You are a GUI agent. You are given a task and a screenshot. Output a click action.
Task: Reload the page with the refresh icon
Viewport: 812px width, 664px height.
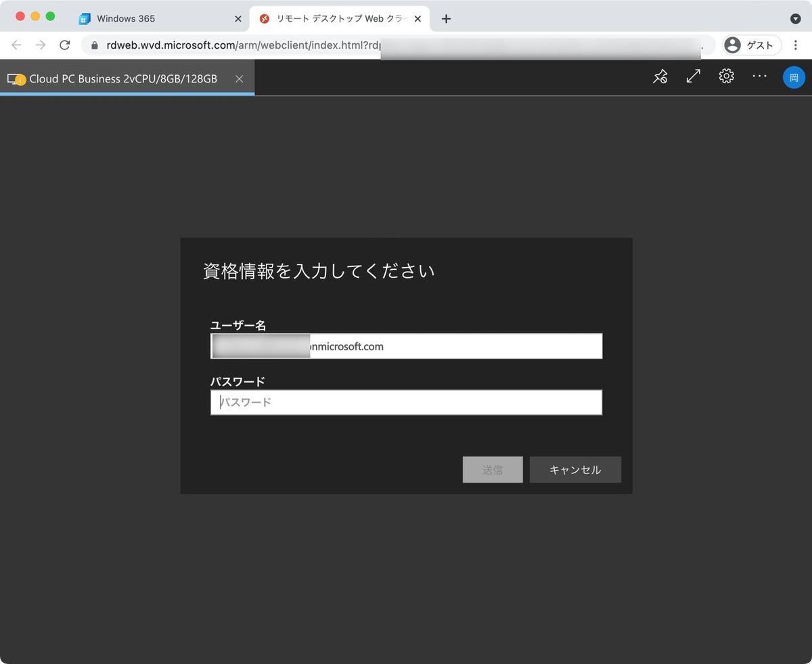coord(65,45)
